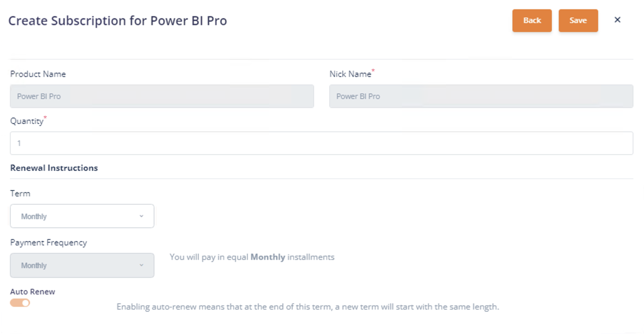644x334 pixels.
Task: Open the Payment Frequency dropdown
Action: [x=82, y=265]
